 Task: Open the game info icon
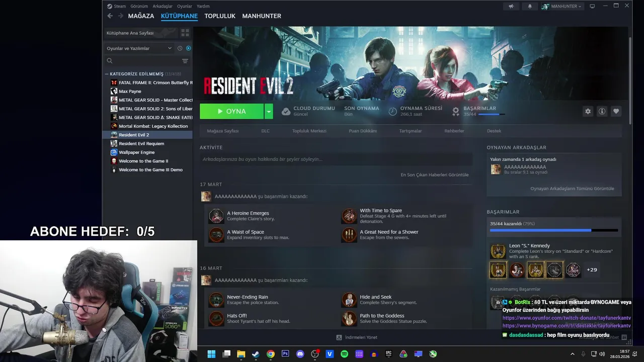[602, 112]
